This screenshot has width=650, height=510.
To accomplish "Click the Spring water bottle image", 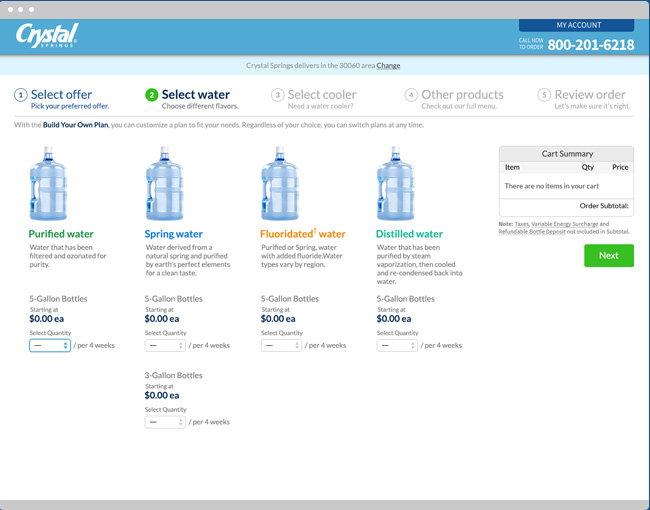I will (165, 183).
